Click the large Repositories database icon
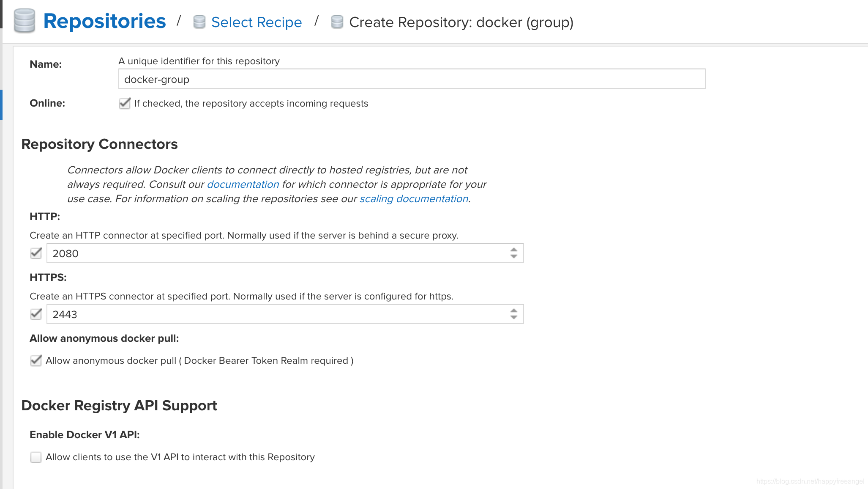This screenshot has width=868, height=489. pos(24,21)
